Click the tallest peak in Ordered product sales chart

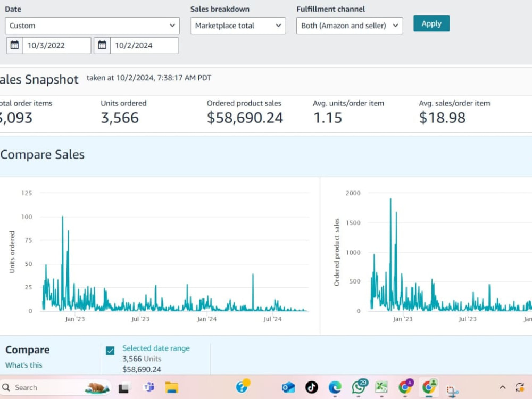[390, 199]
